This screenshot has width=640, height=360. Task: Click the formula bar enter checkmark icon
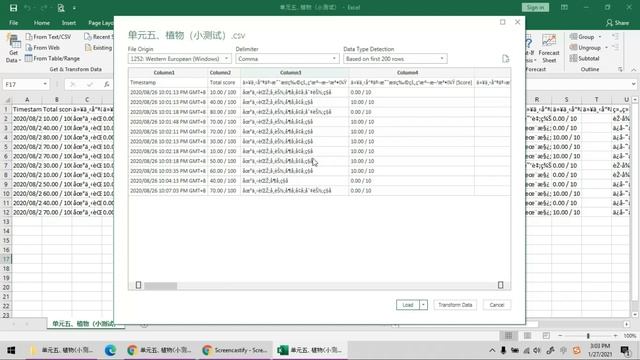(89, 84)
